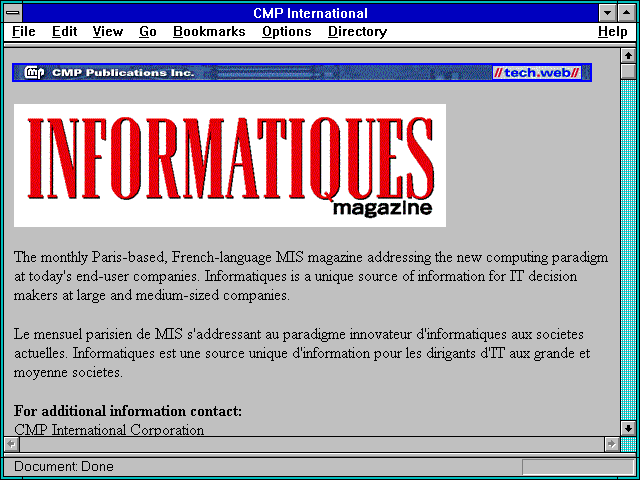640x480 pixels.
Task: Open the Directory menu
Action: coord(358,32)
